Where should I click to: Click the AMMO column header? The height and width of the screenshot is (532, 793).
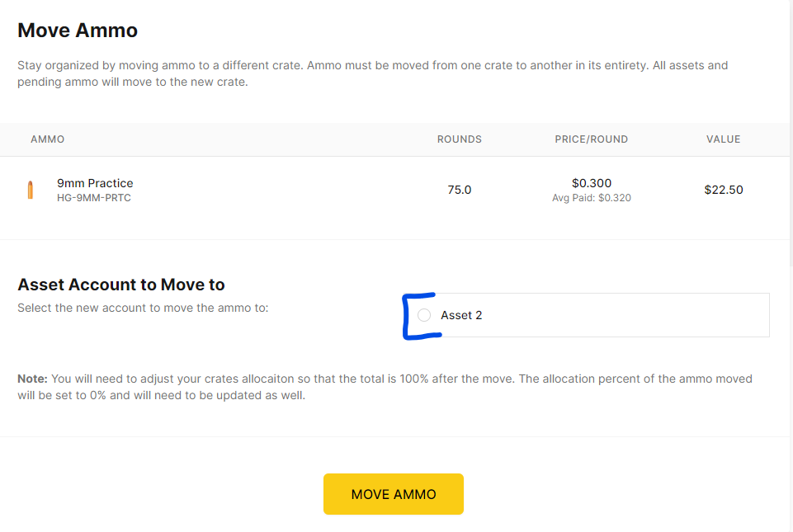[48, 139]
